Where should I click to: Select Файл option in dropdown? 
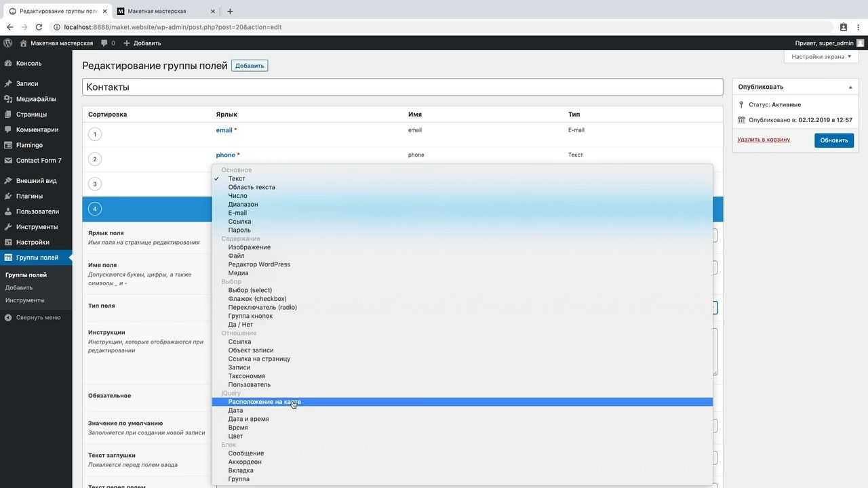(x=462, y=256)
